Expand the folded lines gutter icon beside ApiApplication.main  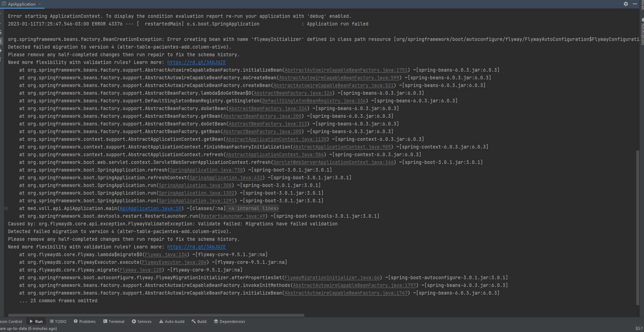coord(6,208)
